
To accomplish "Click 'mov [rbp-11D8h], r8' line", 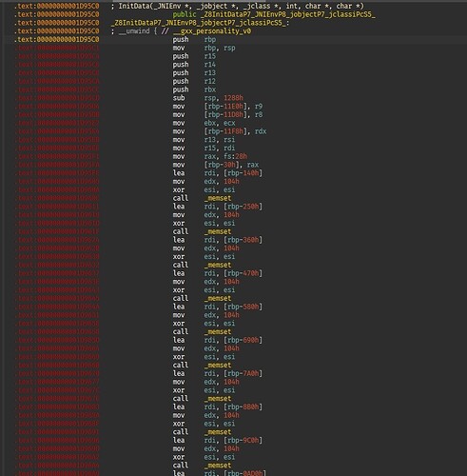I will pyautogui.click(x=218, y=114).
